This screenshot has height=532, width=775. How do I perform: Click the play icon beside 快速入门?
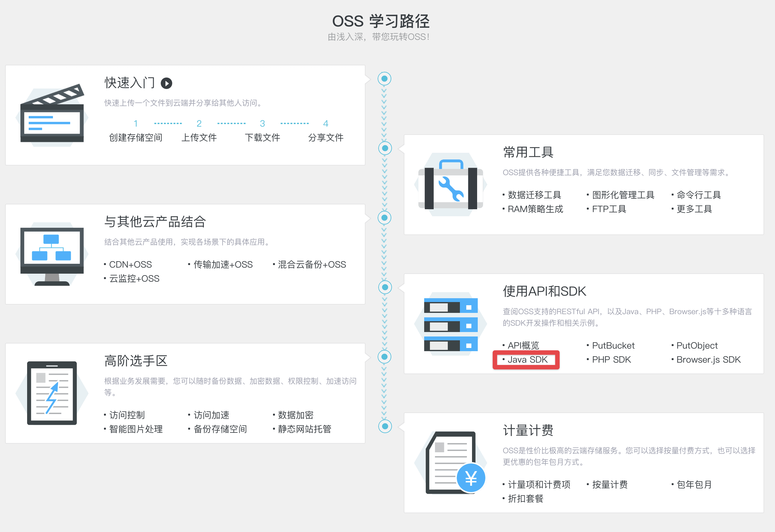tap(166, 83)
